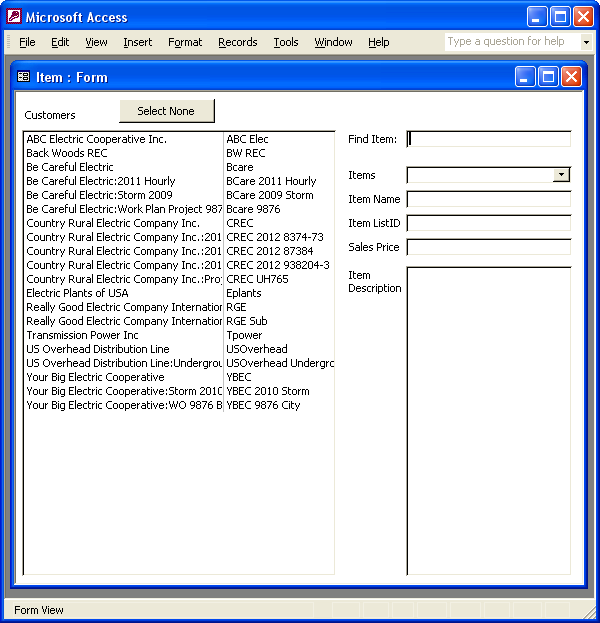600x623 pixels.
Task: Click the Microsoft Access key icon
Action: (x=14, y=17)
